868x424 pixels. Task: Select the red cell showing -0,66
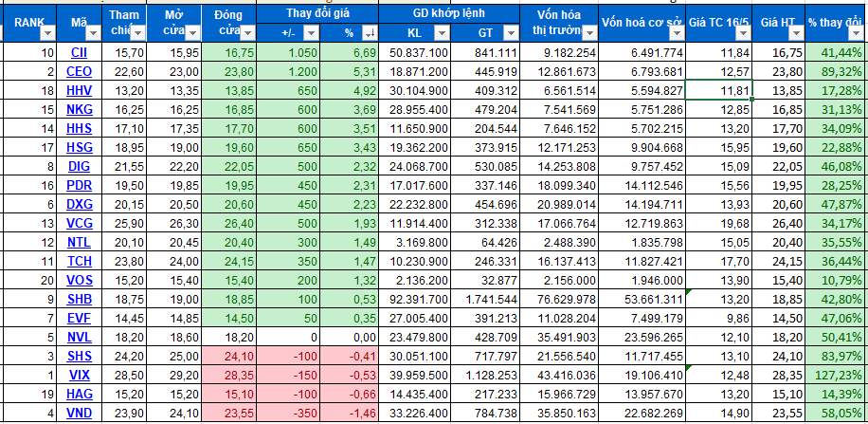coord(350,394)
